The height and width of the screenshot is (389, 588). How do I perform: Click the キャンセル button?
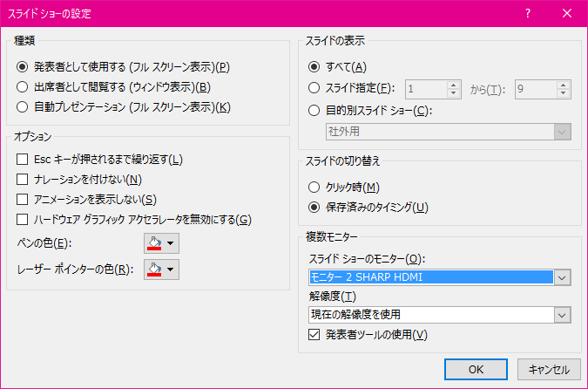point(549,369)
